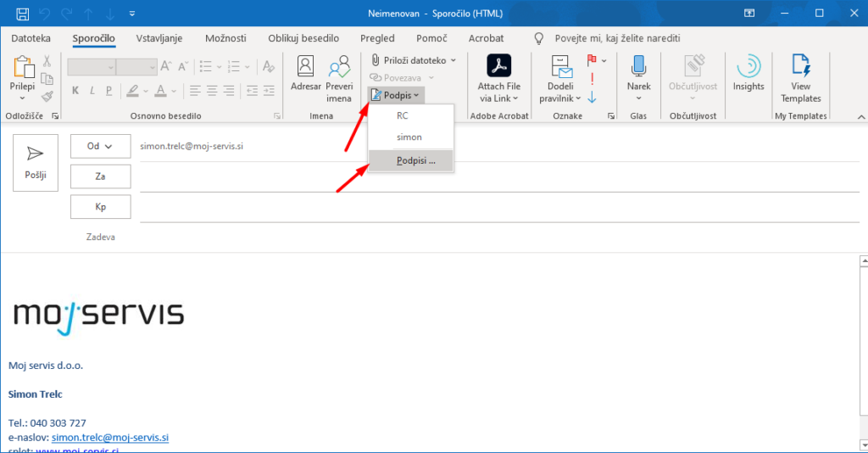This screenshot has width=868, height=453.
Task: Open the font color dropdown arrow
Action: tap(174, 92)
